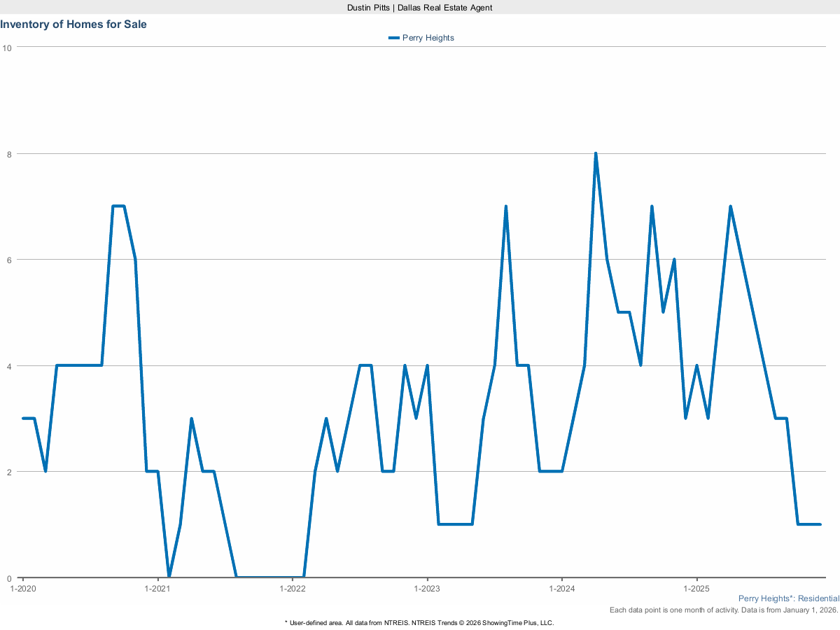Click the y-axis label 10

[x=8, y=48]
